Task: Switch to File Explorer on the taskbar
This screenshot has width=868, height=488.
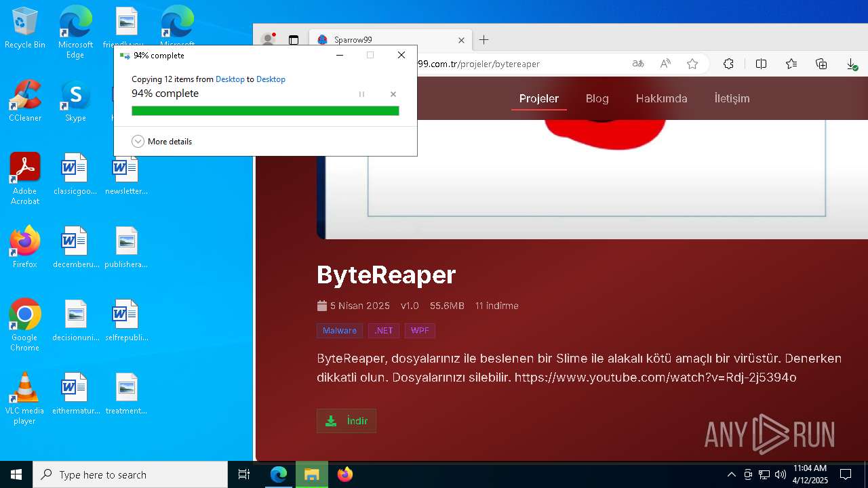Action: point(312,474)
